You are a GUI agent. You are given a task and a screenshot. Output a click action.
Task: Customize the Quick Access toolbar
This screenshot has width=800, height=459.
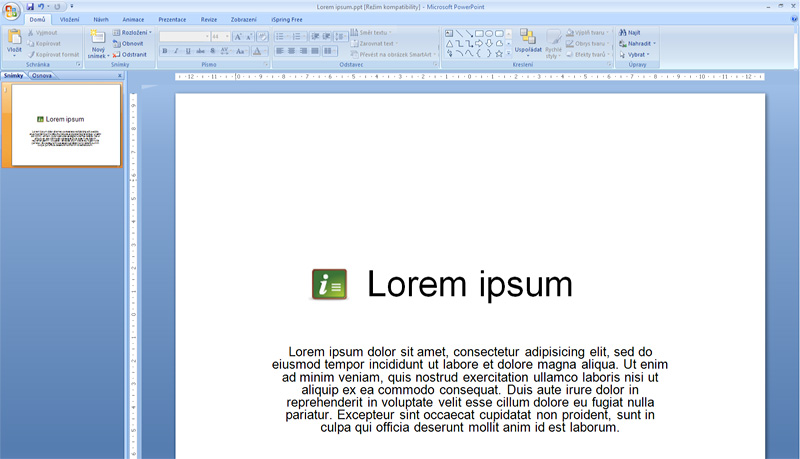point(72,7)
